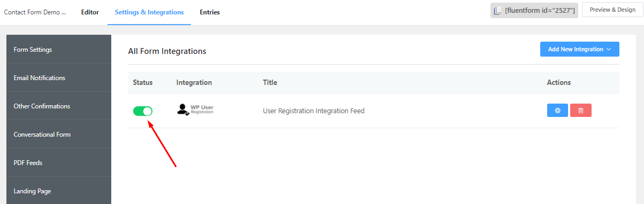Image resolution: width=644 pixels, height=204 pixels.
Task: Open Landing Page settings
Action: (x=59, y=191)
